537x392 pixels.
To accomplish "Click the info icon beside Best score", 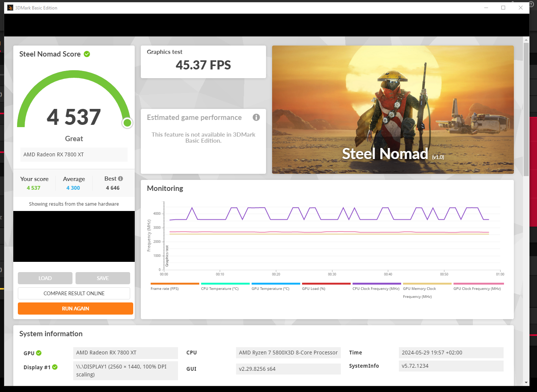I will pyautogui.click(x=121, y=179).
